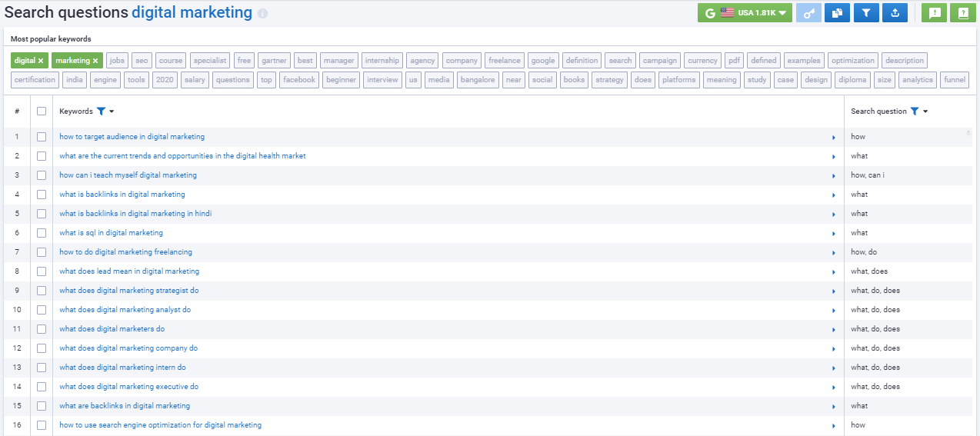Click the export upload icon button
Viewport: 980px width, 436px height.
(x=895, y=13)
